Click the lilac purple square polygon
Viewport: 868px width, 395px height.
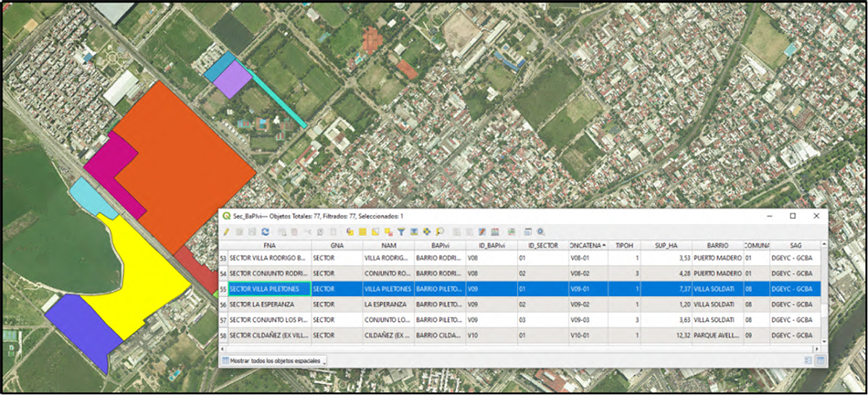point(233,80)
